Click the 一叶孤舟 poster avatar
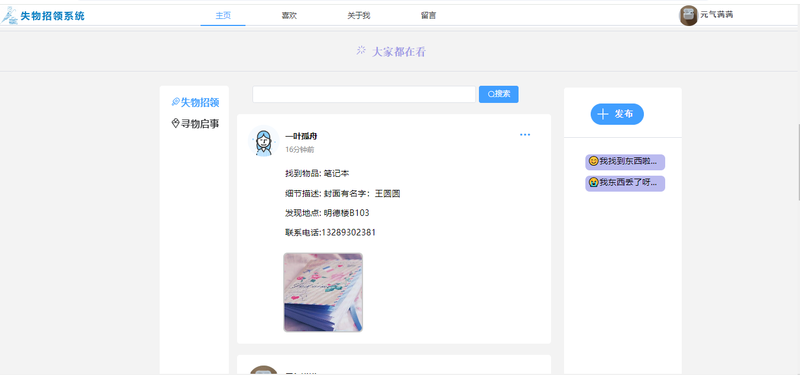The height and width of the screenshot is (375, 800). click(x=263, y=141)
